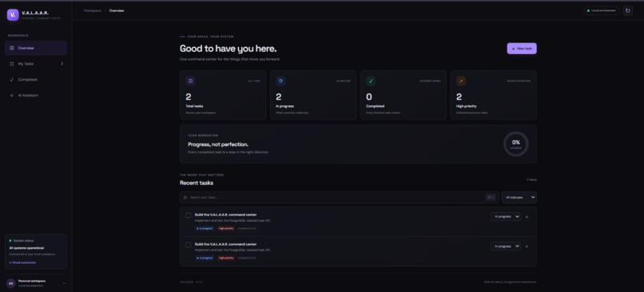
Task: Click the Completed checkmark icon in sidebar
Action: (x=11, y=80)
